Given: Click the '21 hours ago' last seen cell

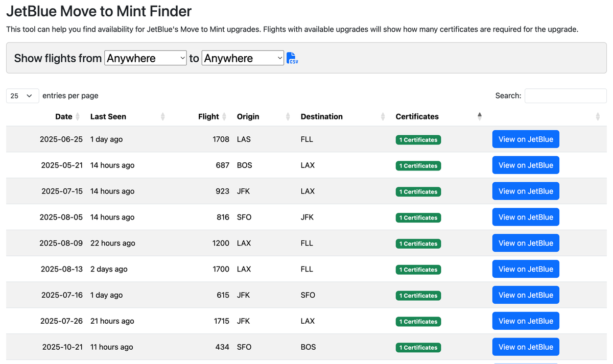Looking at the screenshot, I should 112,321.
